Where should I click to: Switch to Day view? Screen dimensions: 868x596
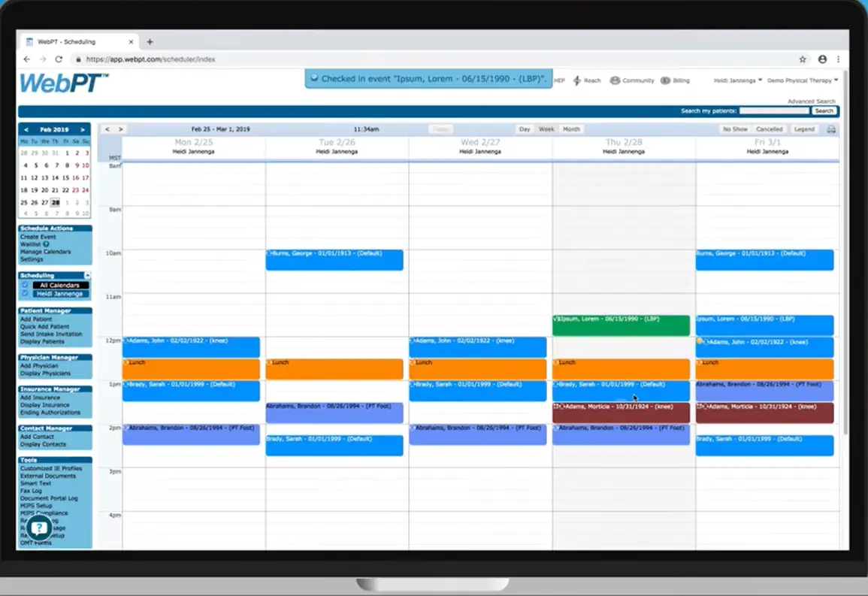point(525,129)
